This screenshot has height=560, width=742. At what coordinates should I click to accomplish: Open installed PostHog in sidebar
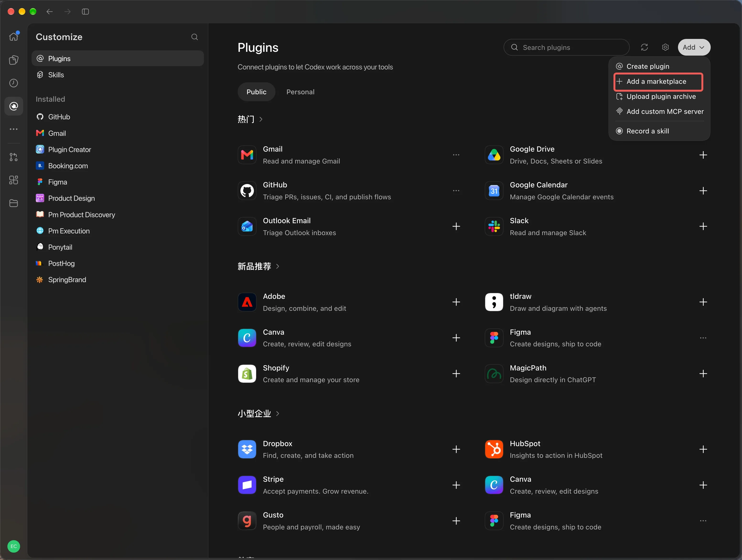118,264
